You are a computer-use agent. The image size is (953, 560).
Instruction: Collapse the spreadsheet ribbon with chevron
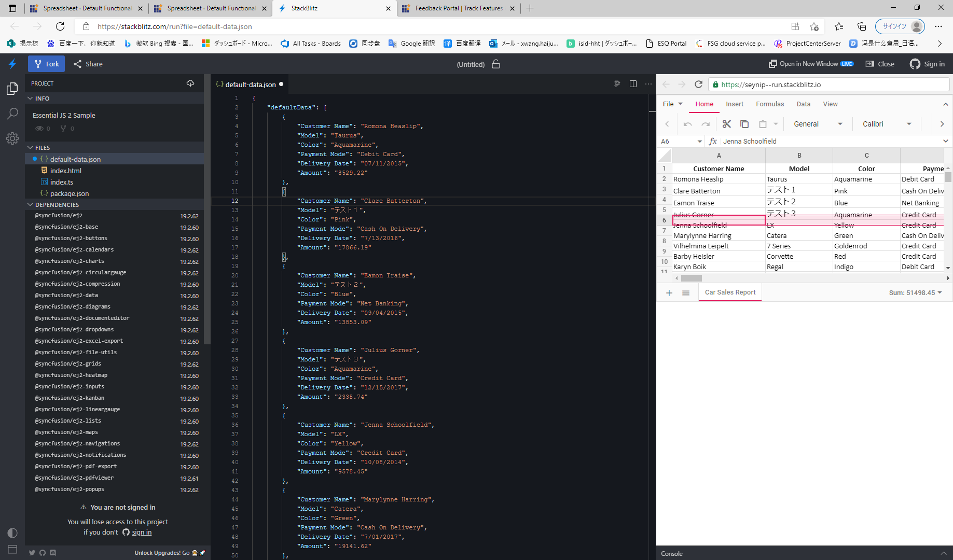coord(946,104)
